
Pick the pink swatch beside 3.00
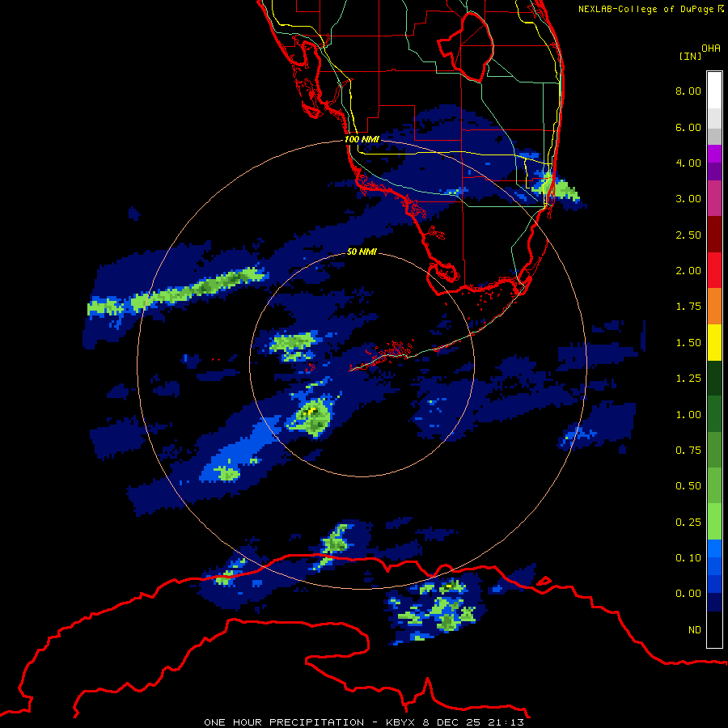point(714,198)
